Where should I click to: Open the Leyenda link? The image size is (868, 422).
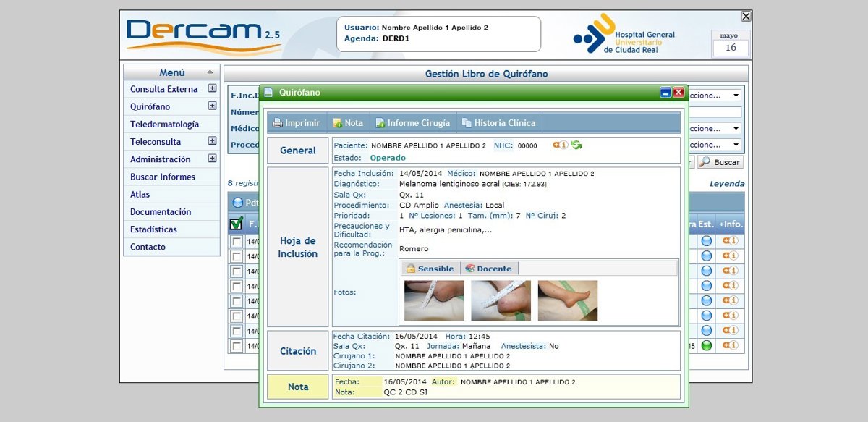coord(726,184)
